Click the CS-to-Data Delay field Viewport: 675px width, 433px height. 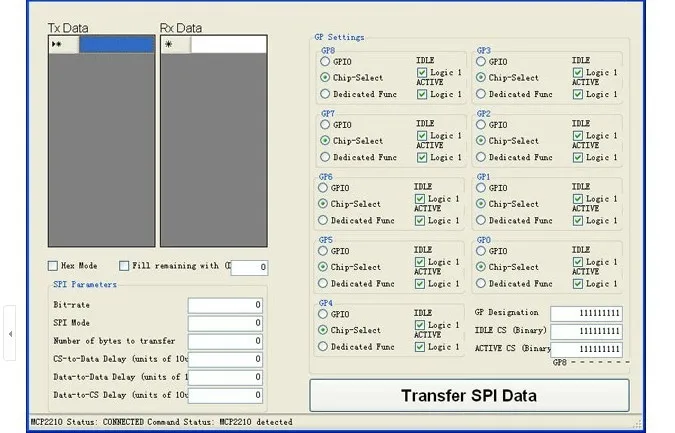tap(225, 359)
